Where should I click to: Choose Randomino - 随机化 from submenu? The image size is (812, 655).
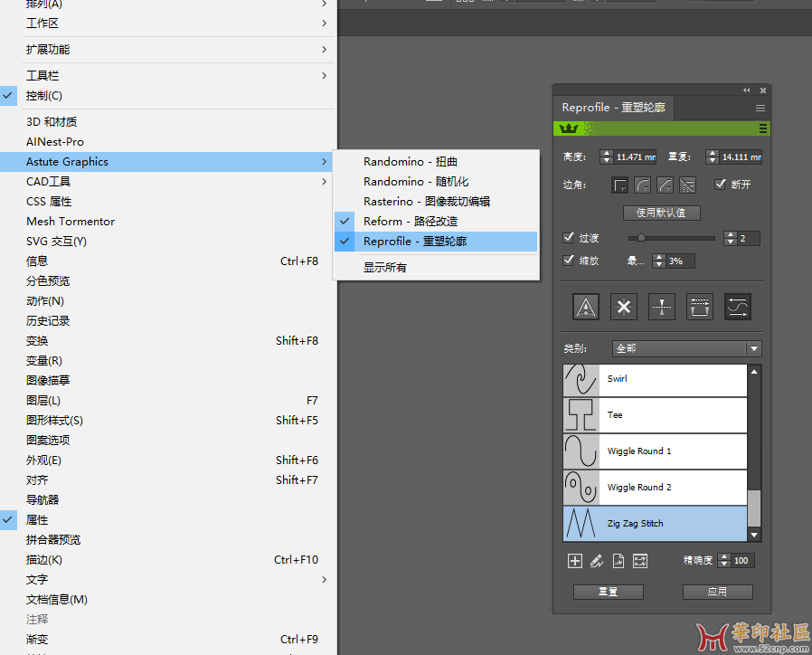(x=436, y=181)
